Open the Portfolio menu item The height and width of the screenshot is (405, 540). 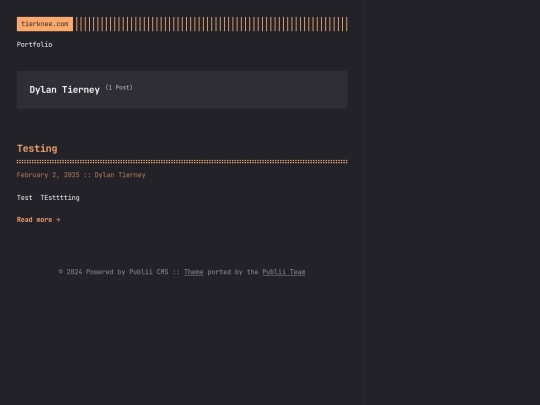tap(34, 44)
